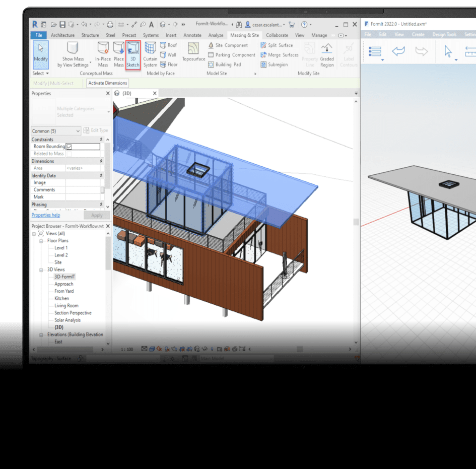Print from the quick access toolbar
476x469 pixels.
coord(110,24)
